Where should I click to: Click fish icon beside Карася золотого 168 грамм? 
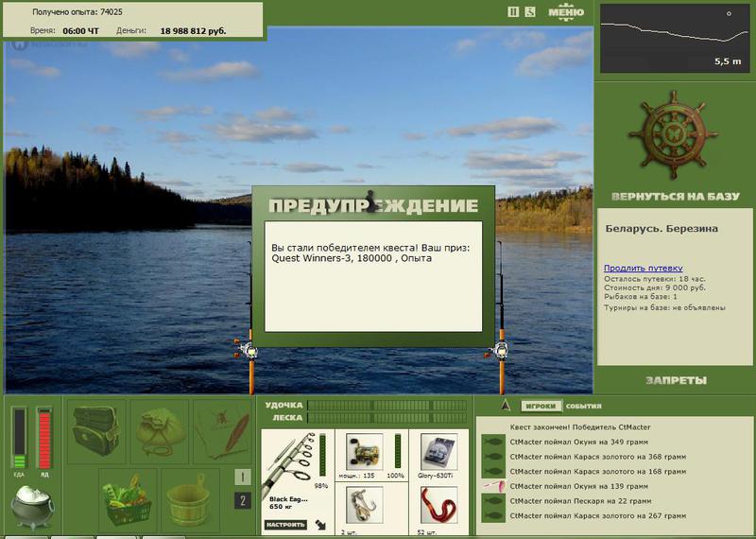click(492, 472)
